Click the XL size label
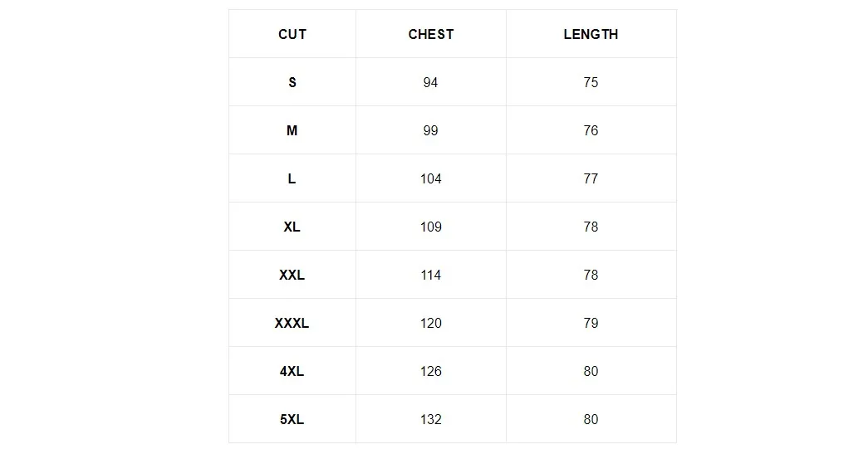 click(x=292, y=227)
